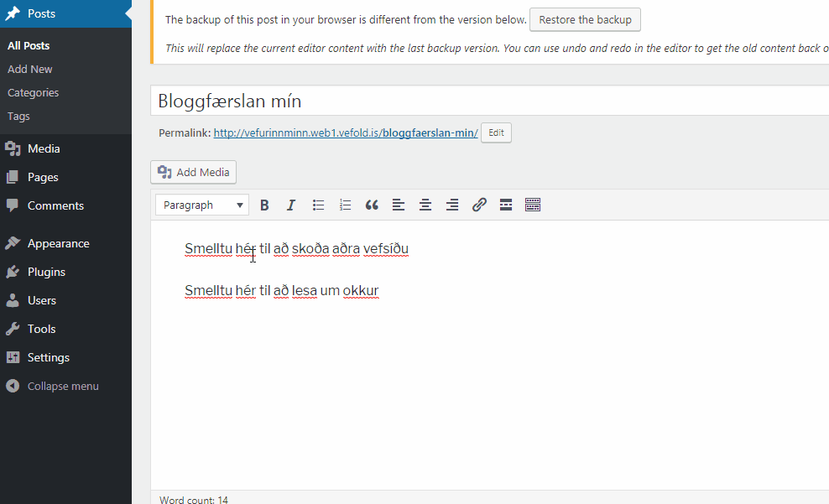Open the Add Media dialog
Image resolution: width=829 pixels, height=504 pixels.
193,172
